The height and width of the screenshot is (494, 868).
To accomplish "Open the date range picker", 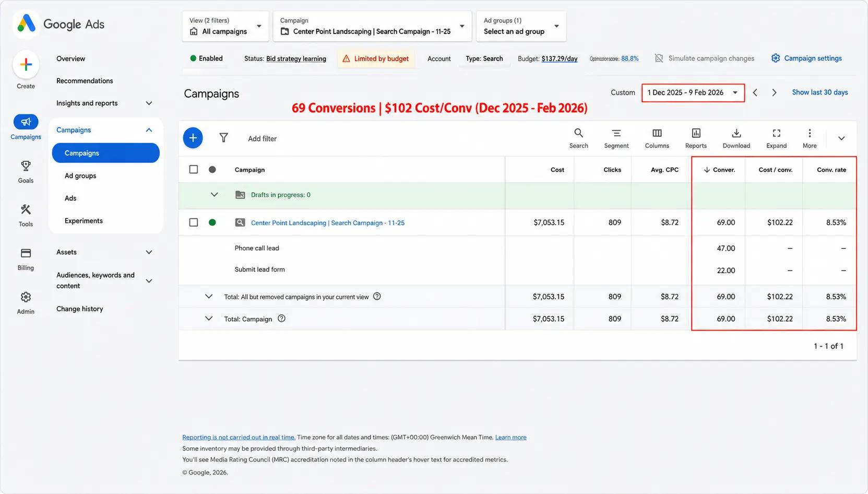I will pos(693,92).
